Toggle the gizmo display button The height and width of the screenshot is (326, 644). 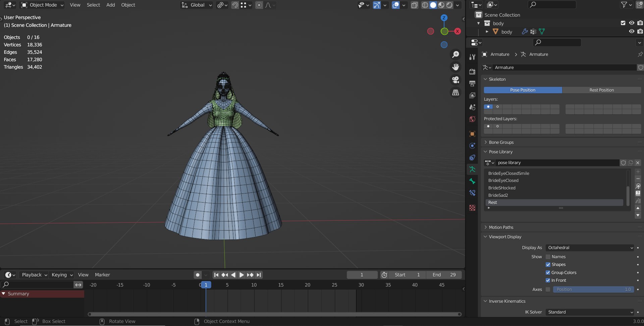coord(377,5)
